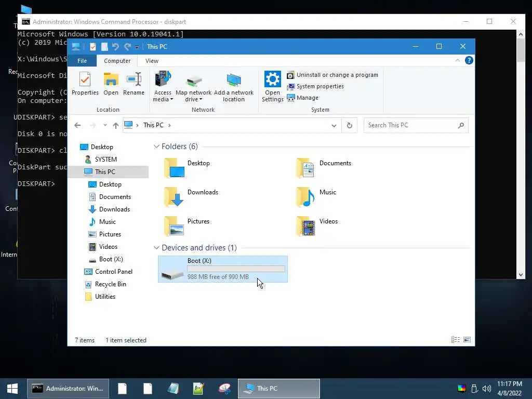Expand the breadcrumb arrow after This PC

tap(169, 125)
